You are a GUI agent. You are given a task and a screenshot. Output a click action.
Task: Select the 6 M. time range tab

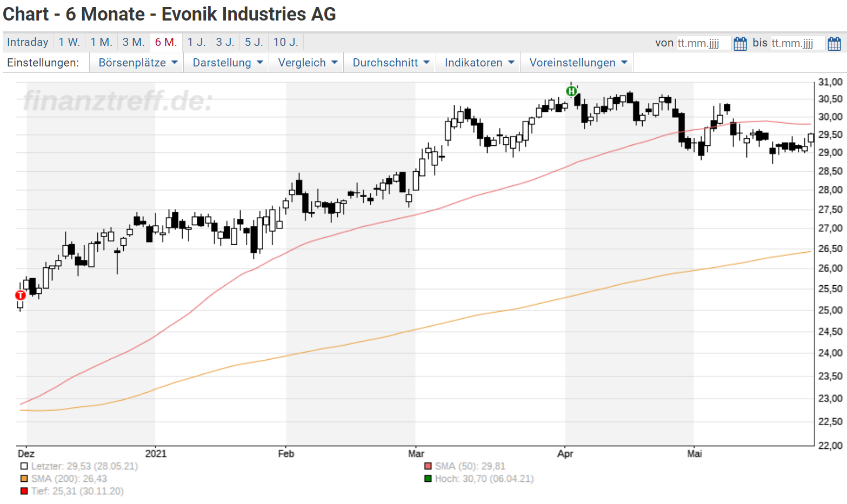point(166,42)
